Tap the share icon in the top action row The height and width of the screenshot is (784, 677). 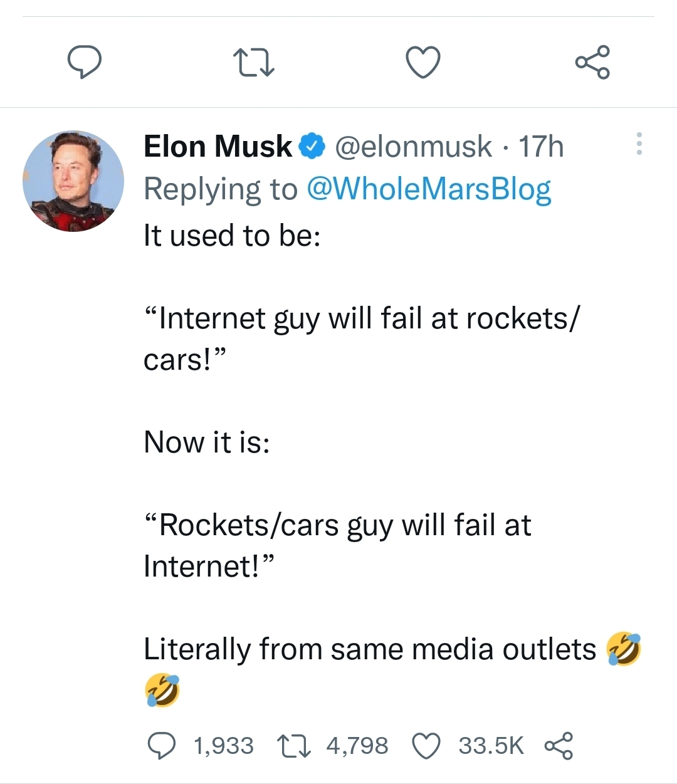(x=592, y=63)
